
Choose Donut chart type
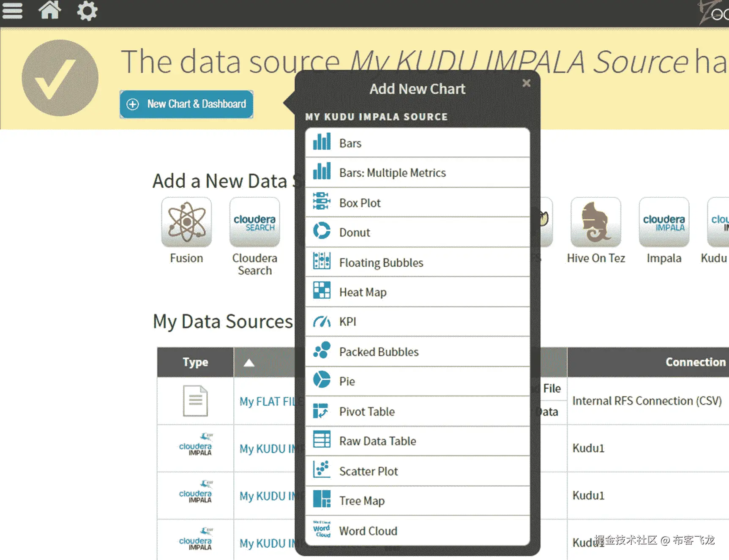tap(418, 232)
